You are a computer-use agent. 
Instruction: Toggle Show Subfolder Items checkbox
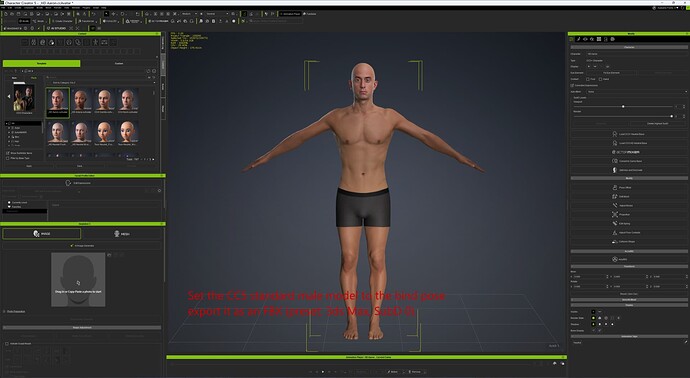[7, 153]
